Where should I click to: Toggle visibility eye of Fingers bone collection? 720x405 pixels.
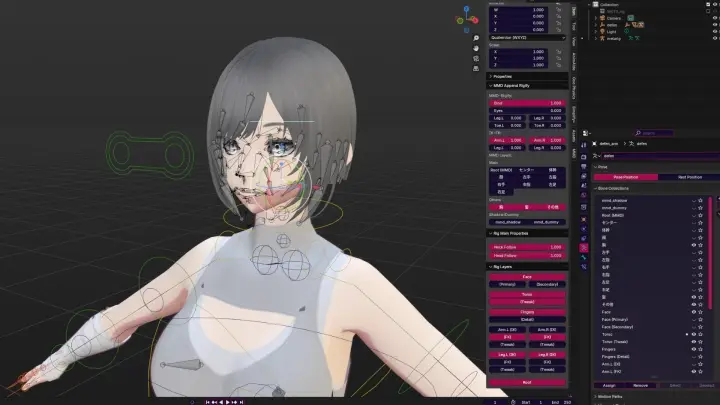(x=694, y=349)
